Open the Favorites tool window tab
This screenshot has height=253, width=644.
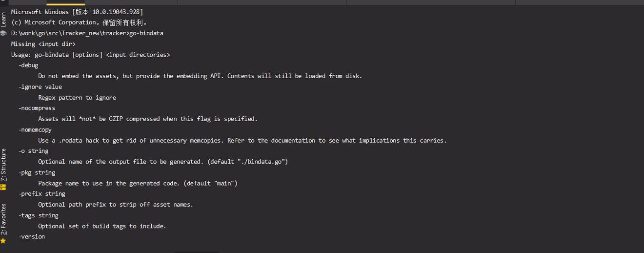tap(3, 220)
